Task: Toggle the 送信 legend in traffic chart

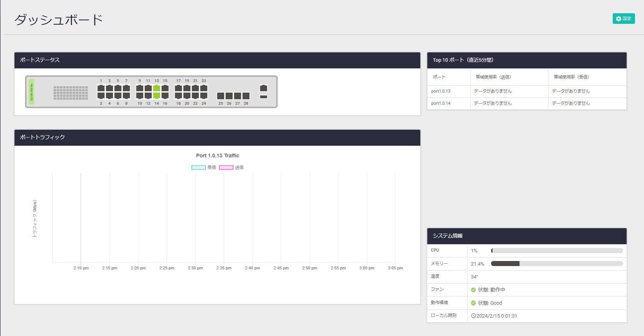Action: [x=231, y=168]
